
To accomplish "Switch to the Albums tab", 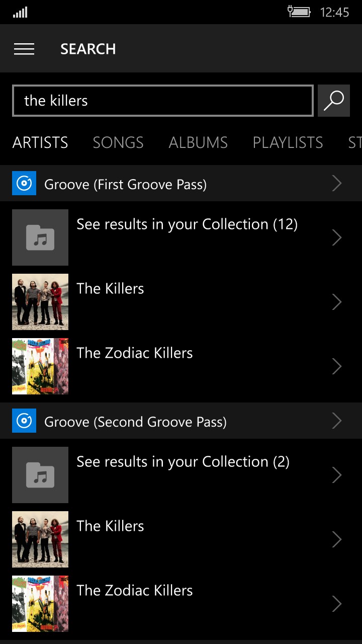I will pyautogui.click(x=198, y=143).
